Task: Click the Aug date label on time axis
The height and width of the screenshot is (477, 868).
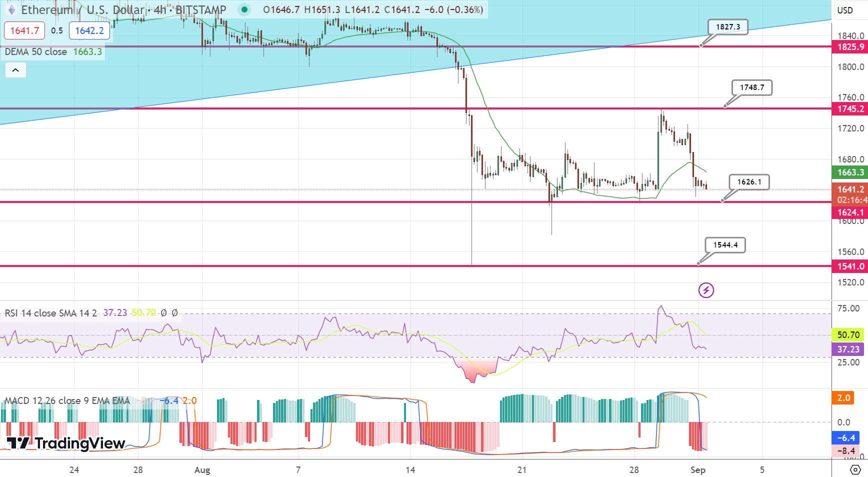Action: coord(202,470)
